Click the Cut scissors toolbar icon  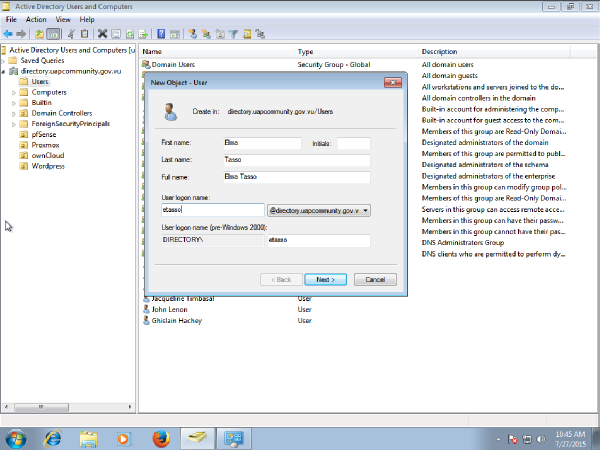pos(71,34)
